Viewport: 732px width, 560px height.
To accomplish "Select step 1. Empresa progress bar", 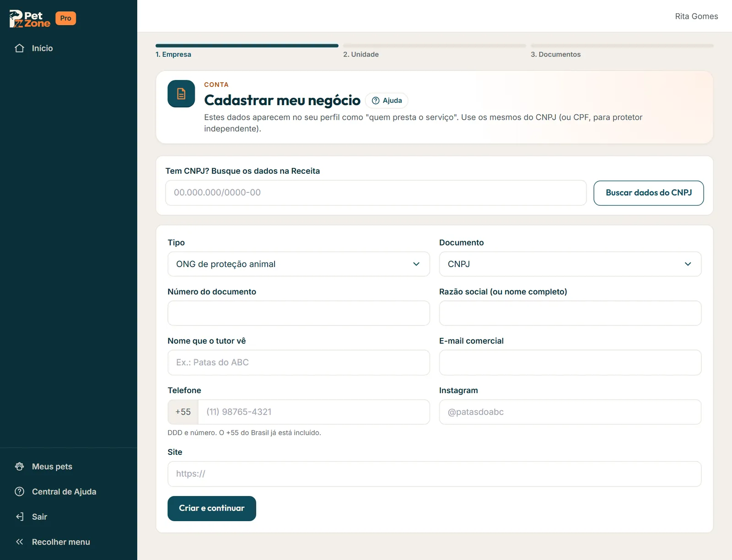I will pyautogui.click(x=247, y=46).
